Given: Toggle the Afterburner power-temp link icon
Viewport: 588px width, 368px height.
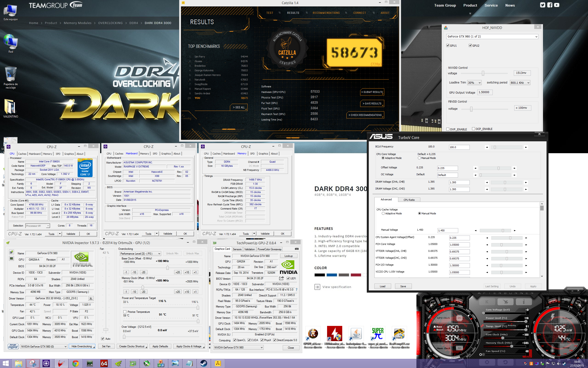Looking at the screenshot, I should click(482, 326).
